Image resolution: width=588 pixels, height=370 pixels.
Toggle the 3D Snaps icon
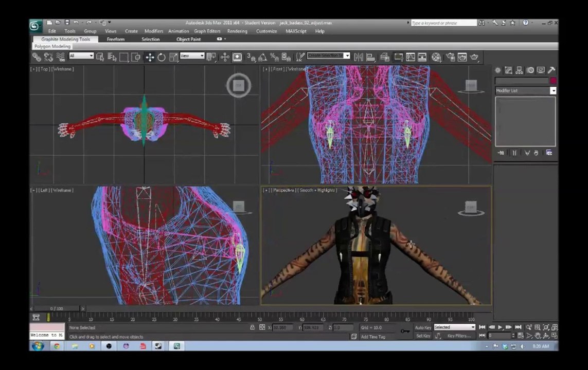pyautogui.click(x=251, y=57)
